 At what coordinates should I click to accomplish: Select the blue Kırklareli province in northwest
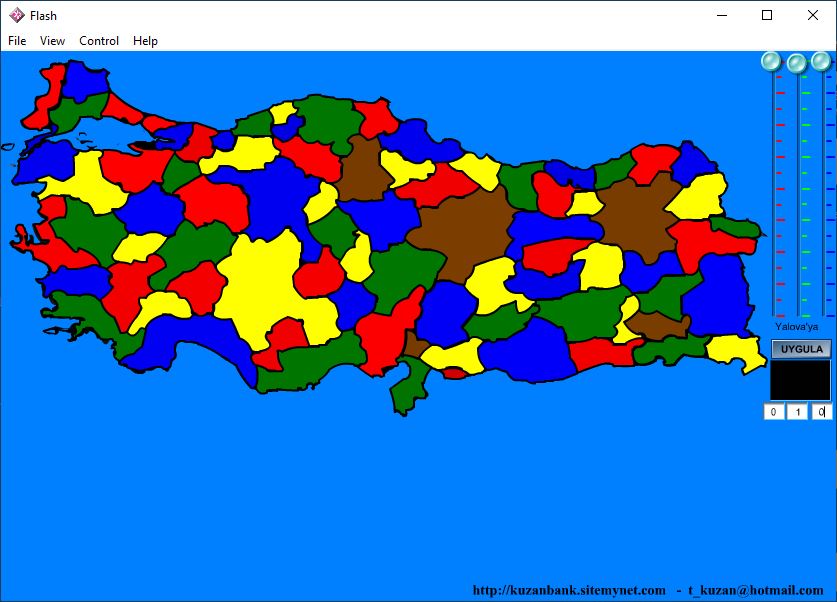[84, 80]
